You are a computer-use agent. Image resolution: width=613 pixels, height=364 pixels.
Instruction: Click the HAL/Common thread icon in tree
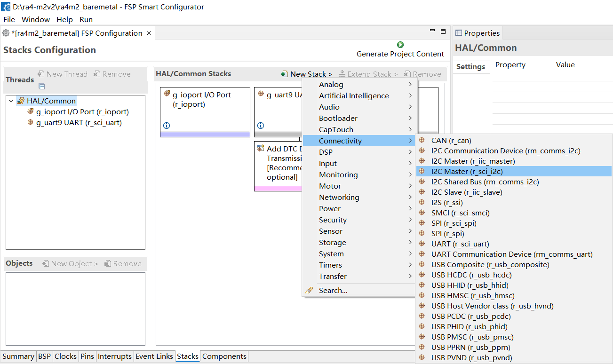(x=21, y=101)
